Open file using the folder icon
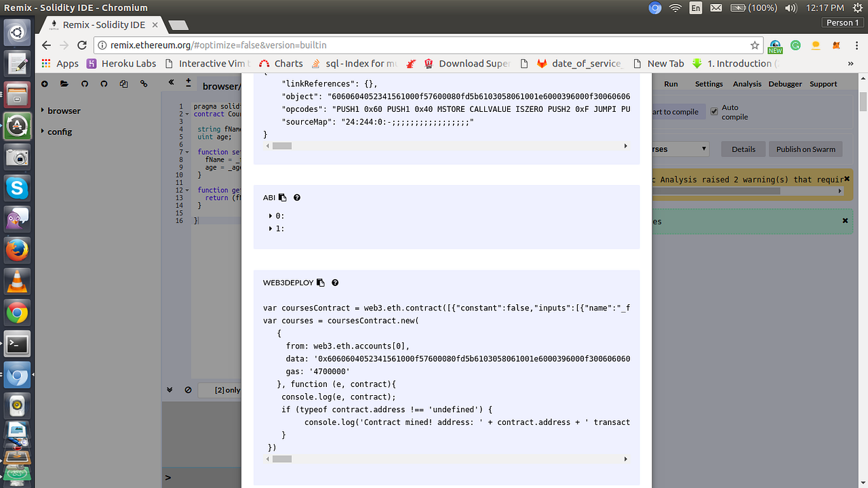This screenshot has width=868, height=488. tap(64, 84)
